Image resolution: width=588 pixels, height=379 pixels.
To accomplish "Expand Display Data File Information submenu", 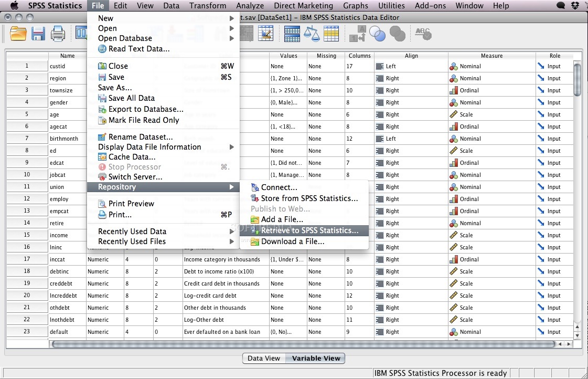I will pyautogui.click(x=163, y=147).
